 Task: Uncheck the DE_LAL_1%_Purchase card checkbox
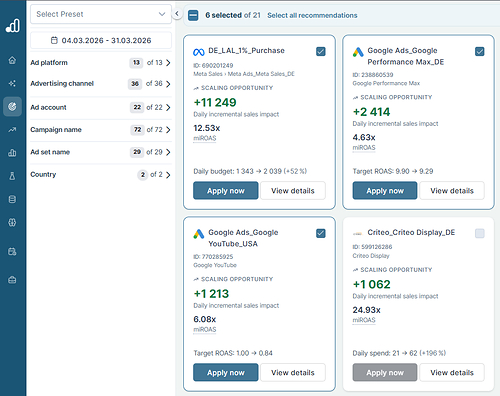tap(321, 51)
